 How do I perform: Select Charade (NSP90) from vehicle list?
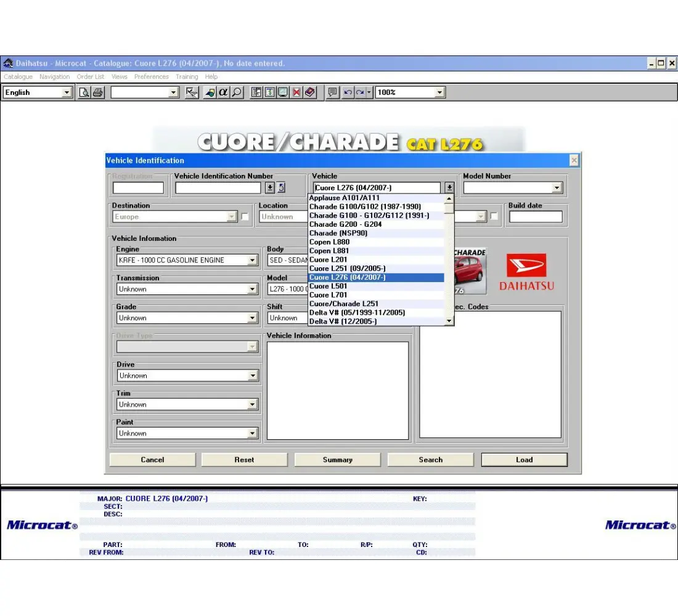click(376, 233)
